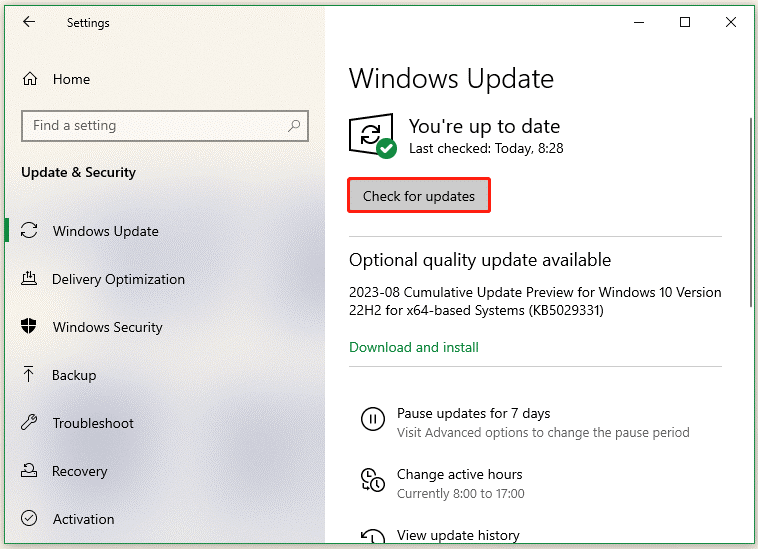Click the Find a setting search box
Viewport: 758px width, 549px height.
[x=165, y=126]
